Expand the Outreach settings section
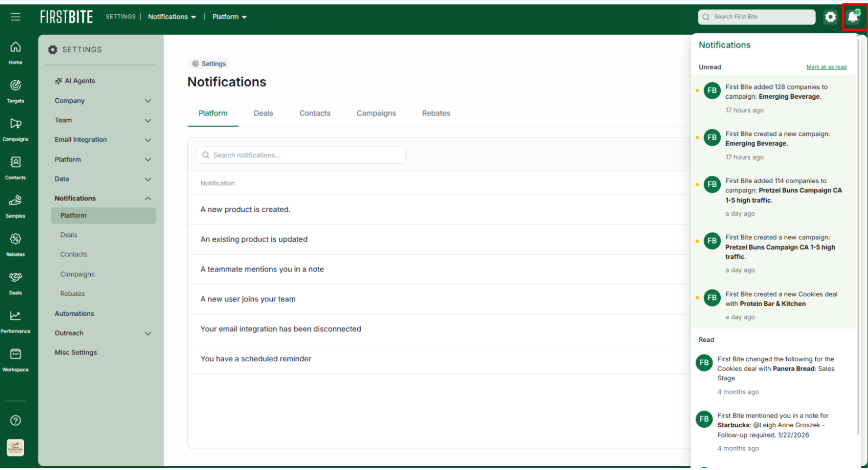The image size is (868, 470). click(103, 333)
